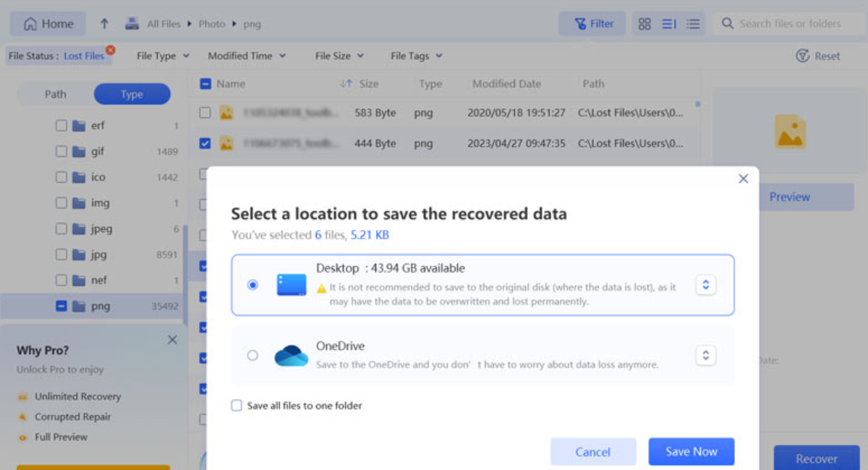This screenshot has height=470, width=868.
Task: Go to Home screen
Action: [x=48, y=24]
